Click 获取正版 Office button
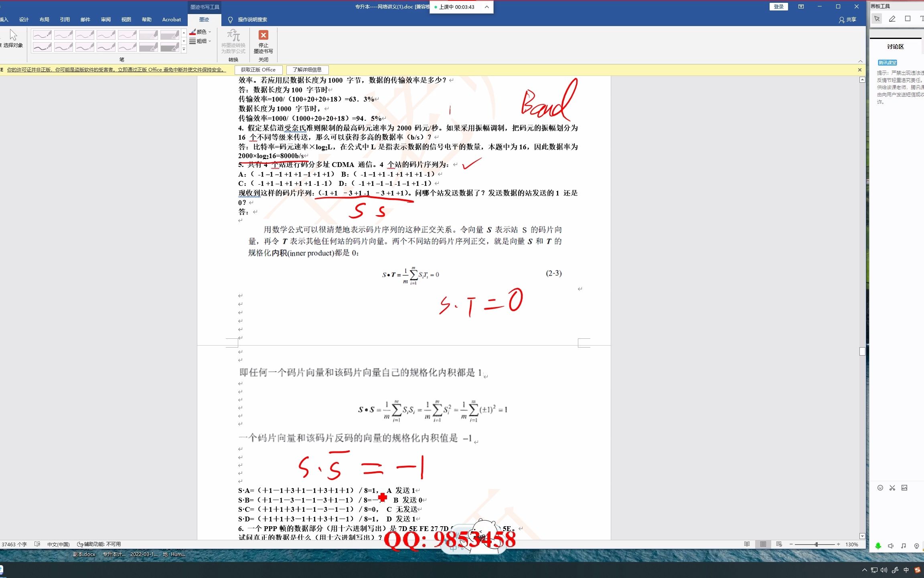The width and height of the screenshot is (924, 578). click(x=258, y=70)
